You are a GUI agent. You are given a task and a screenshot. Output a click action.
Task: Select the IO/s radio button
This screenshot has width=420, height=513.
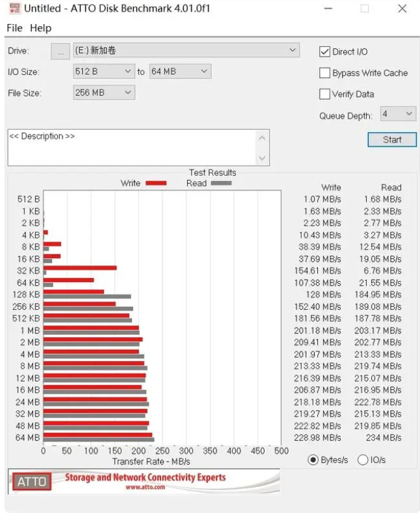tap(363, 460)
